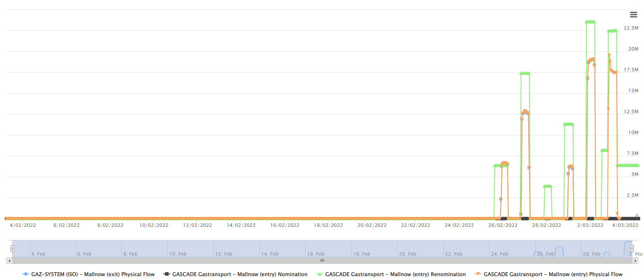Click the small green Renomination plateau below 5M
Screen dimensions: 644x280
point(548,186)
